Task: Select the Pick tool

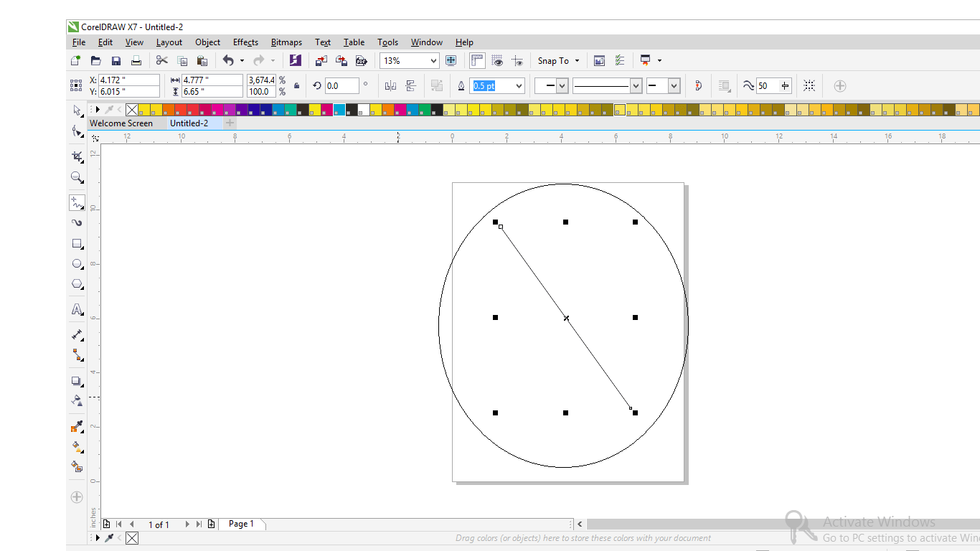Action: (77, 110)
